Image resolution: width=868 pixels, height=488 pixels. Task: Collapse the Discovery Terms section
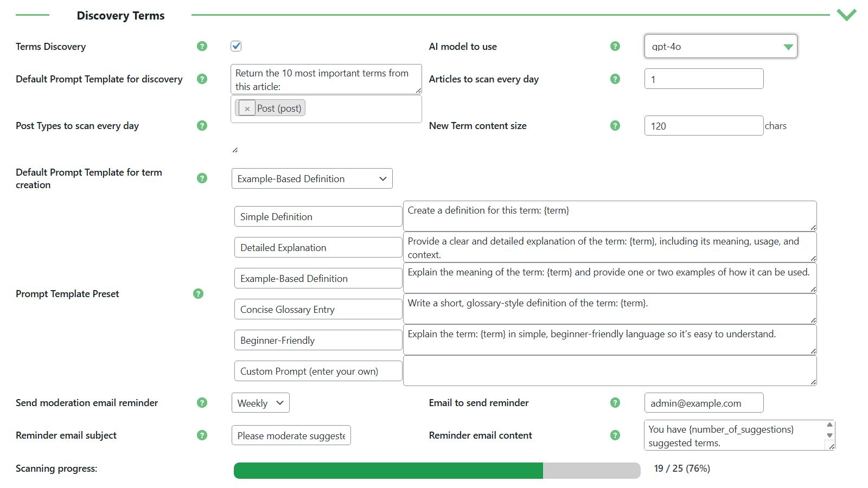pyautogui.click(x=846, y=15)
